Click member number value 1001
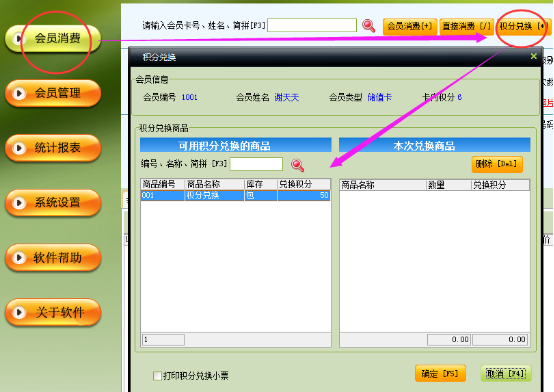This screenshot has height=392, width=554. point(189,97)
